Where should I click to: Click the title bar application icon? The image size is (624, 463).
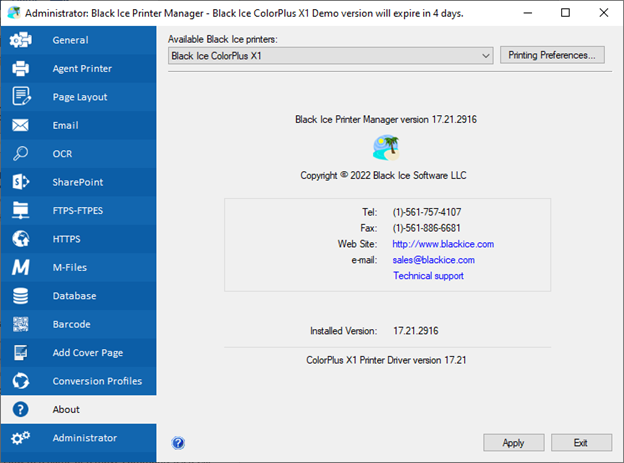[x=14, y=13]
